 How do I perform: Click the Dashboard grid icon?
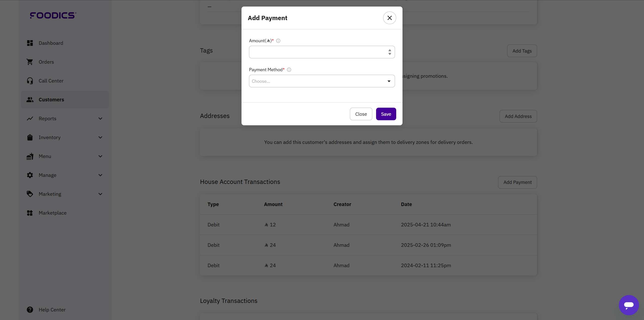(30, 43)
